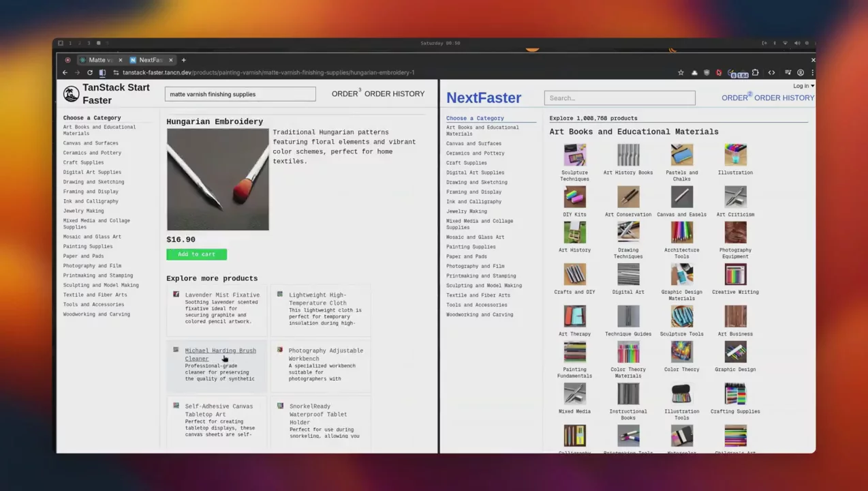
Task: Focus the NextFaster Search field
Action: [x=619, y=98]
